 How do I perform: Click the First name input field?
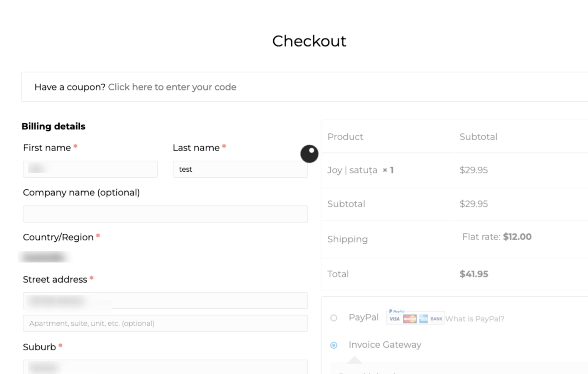click(90, 169)
